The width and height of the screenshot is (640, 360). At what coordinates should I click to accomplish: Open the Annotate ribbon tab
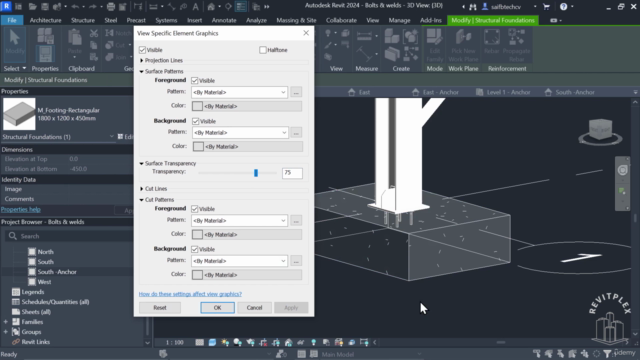tap(224, 20)
